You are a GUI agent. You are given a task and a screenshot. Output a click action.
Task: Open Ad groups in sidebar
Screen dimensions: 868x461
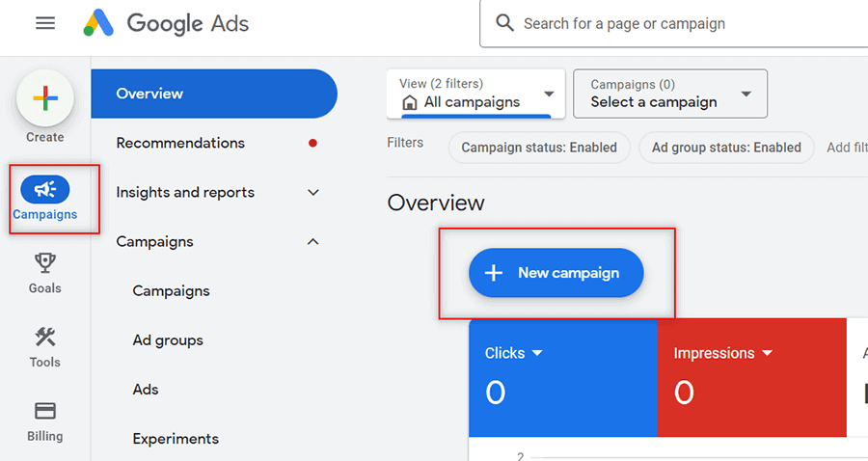pyautogui.click(x=168, y=340)
